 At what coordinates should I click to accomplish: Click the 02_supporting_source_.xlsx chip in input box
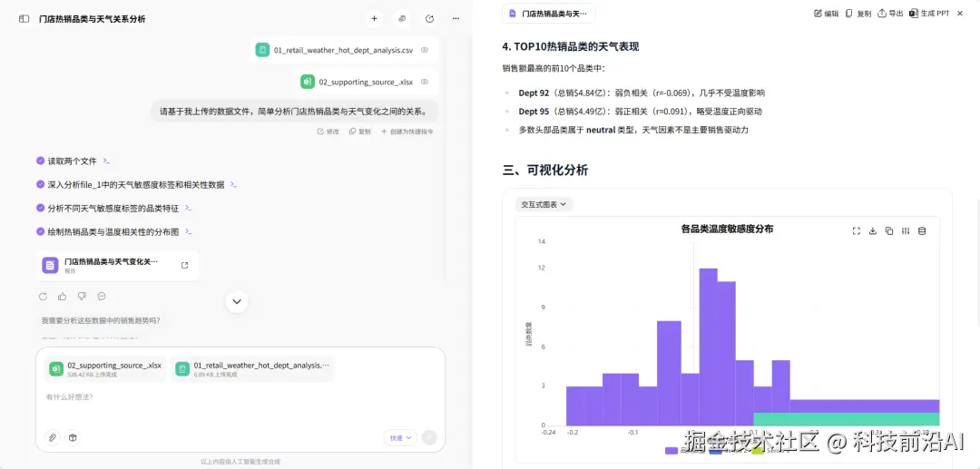click(x=105, y=369)
